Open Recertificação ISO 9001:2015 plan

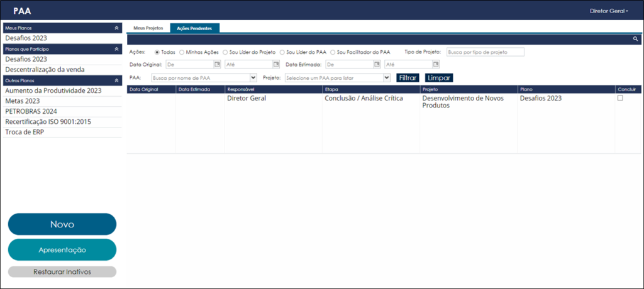pyautogui.click(x=62, y=122)
